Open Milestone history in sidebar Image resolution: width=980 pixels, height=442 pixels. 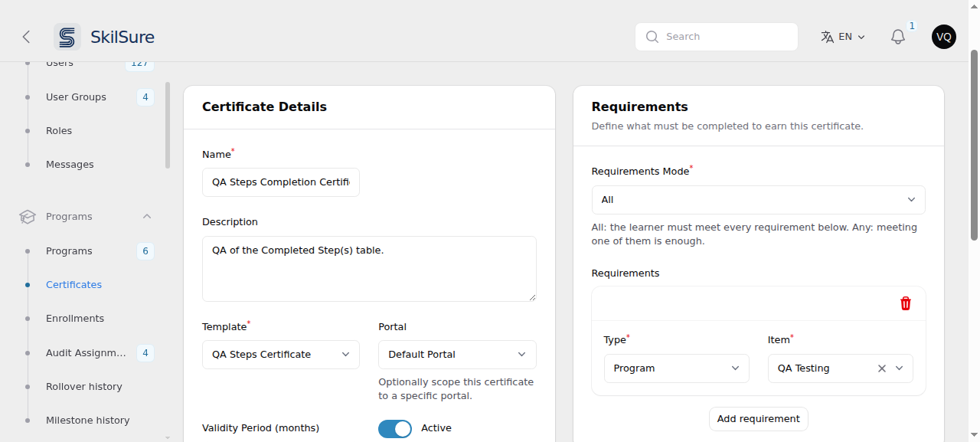coord(88,421)
